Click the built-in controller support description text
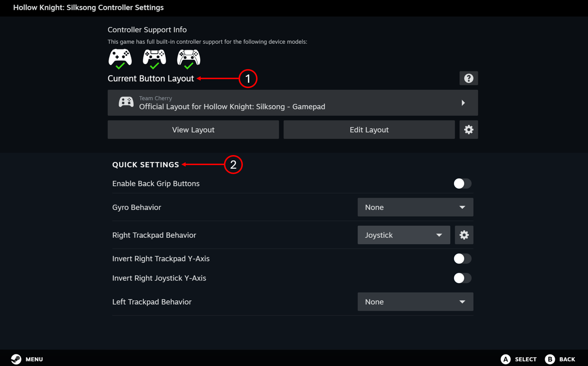Screen dimensions: 588x366 coord(207,42)
